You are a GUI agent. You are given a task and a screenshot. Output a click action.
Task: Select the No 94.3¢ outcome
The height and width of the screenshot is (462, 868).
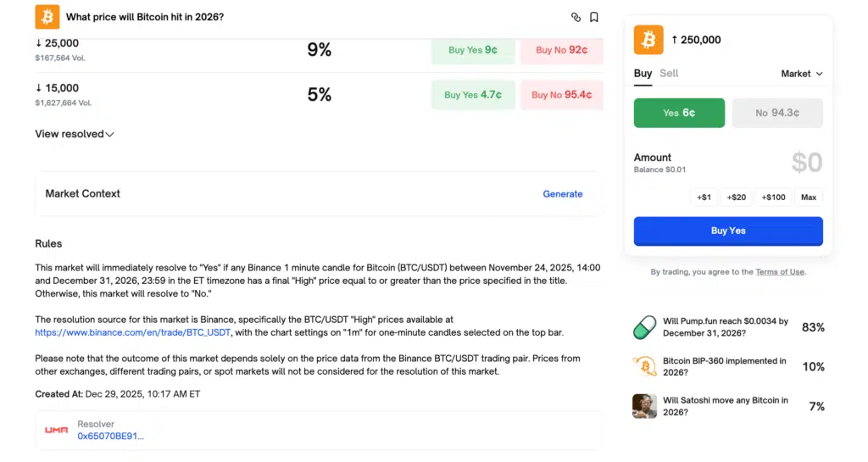777,113
